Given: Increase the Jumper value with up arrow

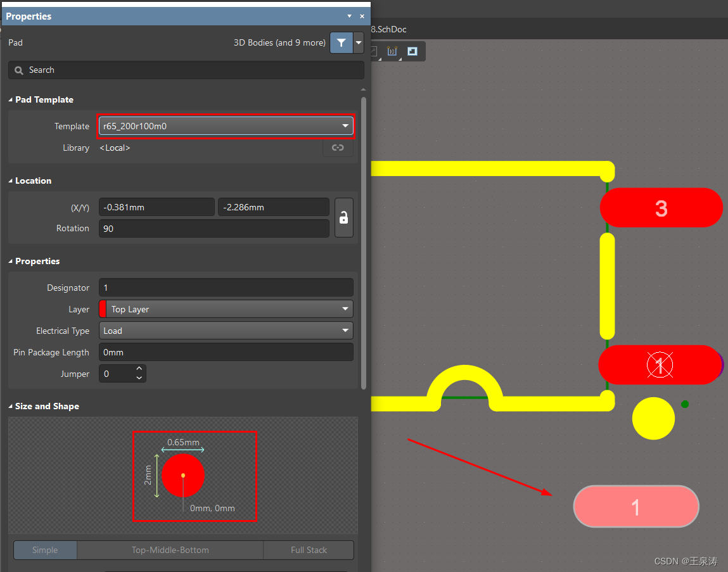Looking at the screenshot, I should [x=139, y=369].
